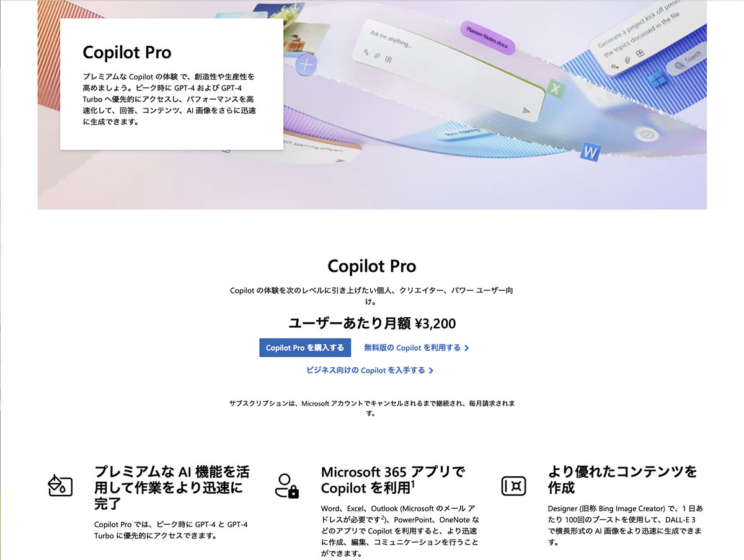
Task: Click the Excel icon in banner
Action: click(556, 90)
